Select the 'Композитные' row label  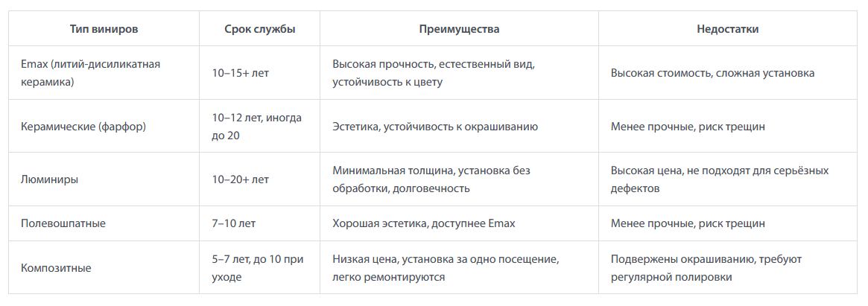tap(104, 267)
